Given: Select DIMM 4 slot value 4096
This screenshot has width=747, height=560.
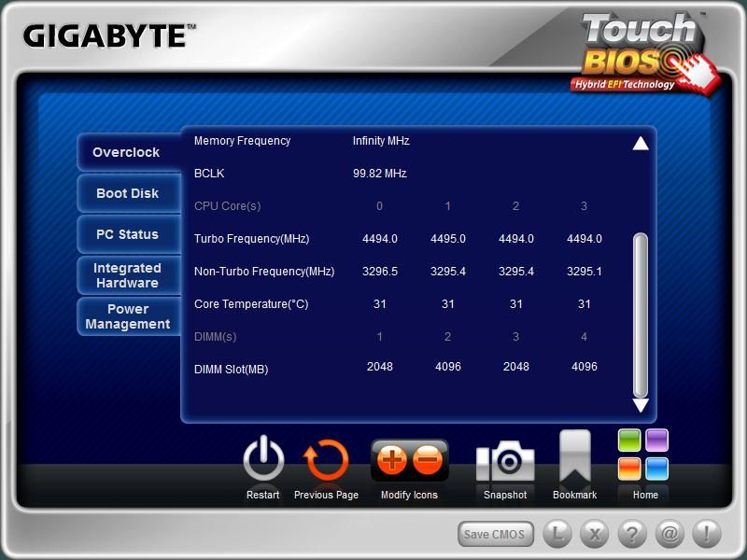Looking at the screenshot, I should coord(585,367).
